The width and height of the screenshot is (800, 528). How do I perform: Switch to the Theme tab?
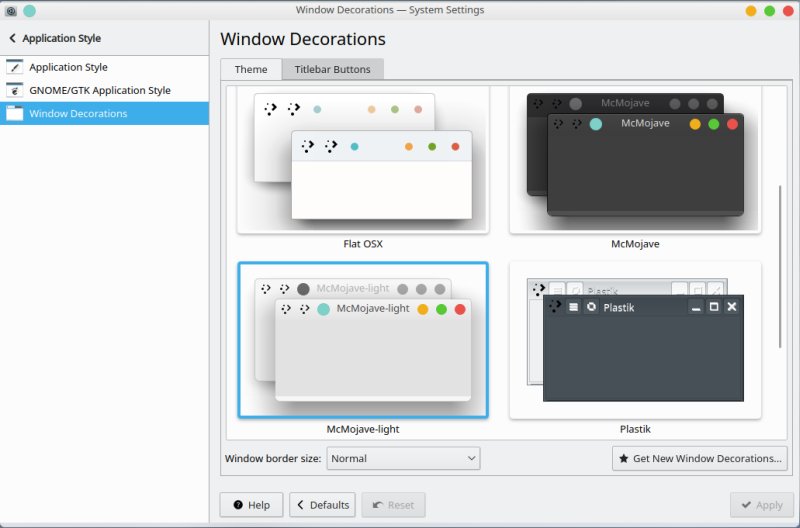tap(251, 69)
